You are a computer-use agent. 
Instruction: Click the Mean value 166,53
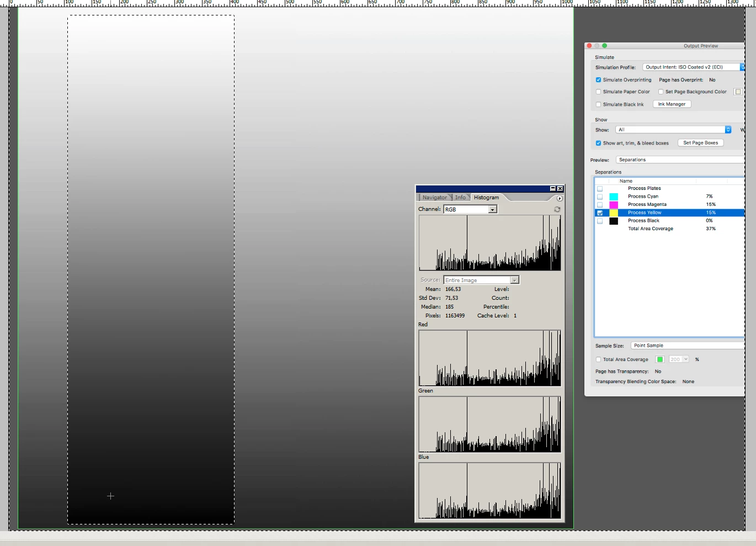452,289
